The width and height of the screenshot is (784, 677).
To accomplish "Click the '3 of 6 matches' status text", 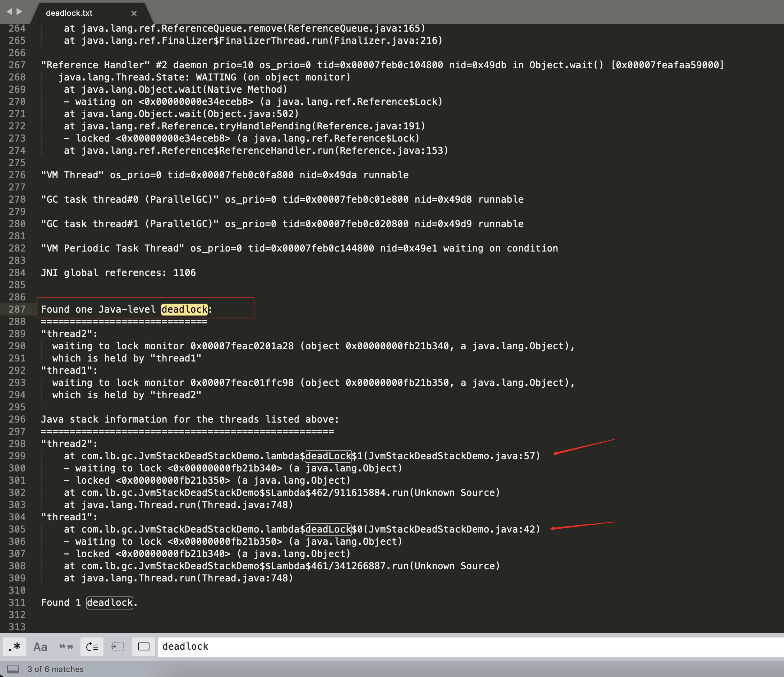I will 55,669.
